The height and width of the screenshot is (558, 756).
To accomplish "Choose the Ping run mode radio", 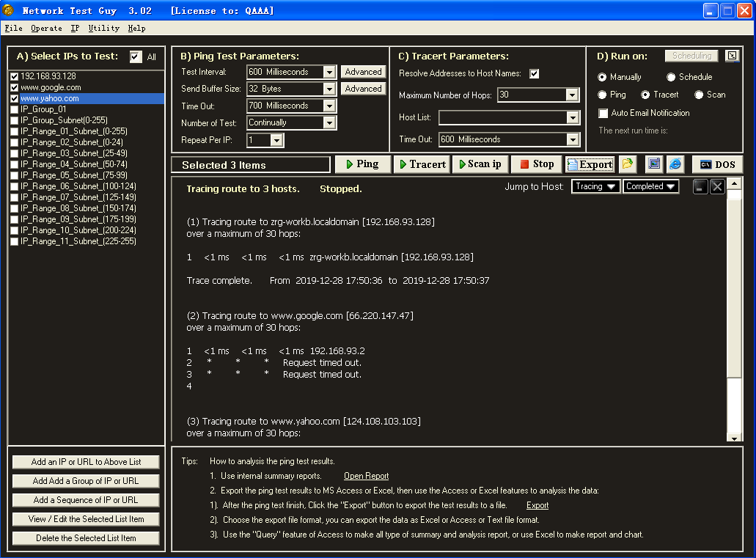I will 602,95.
